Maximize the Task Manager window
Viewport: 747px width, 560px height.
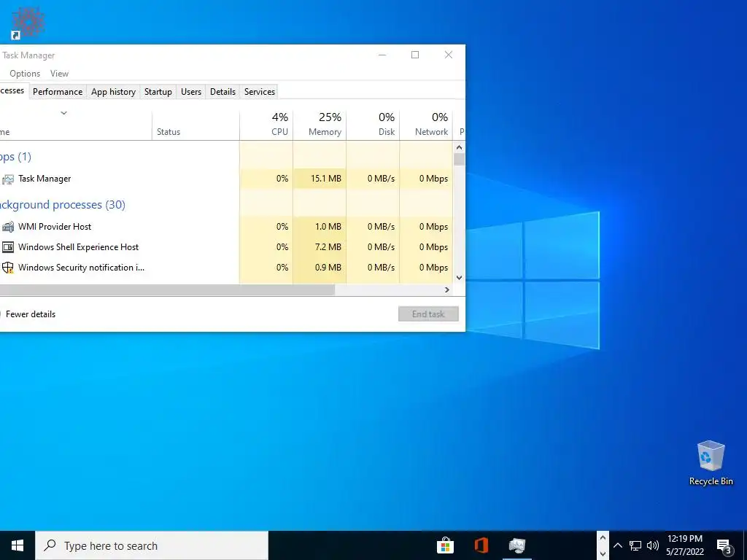(x=415, y=55)
